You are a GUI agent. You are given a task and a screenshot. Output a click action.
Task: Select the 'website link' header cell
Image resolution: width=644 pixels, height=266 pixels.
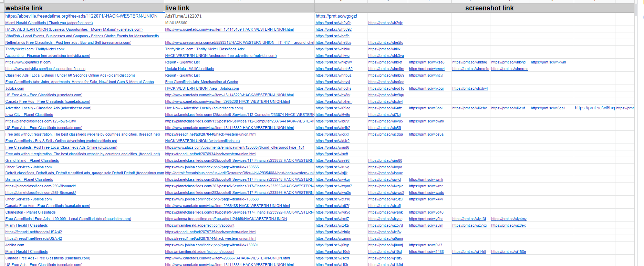tap(84, 8)
